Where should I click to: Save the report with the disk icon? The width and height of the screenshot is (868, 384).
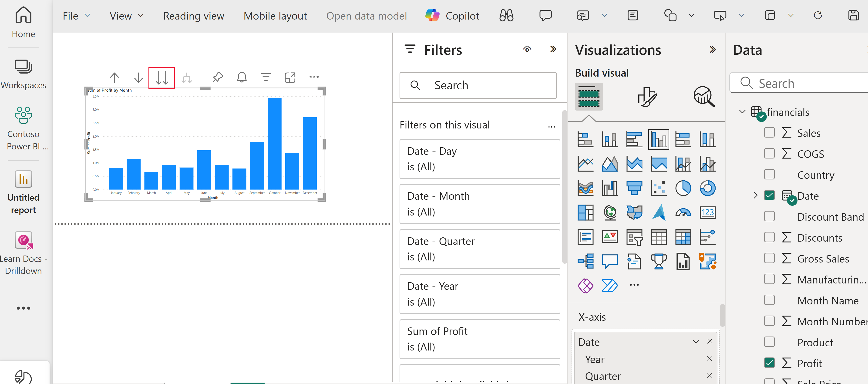853,16
